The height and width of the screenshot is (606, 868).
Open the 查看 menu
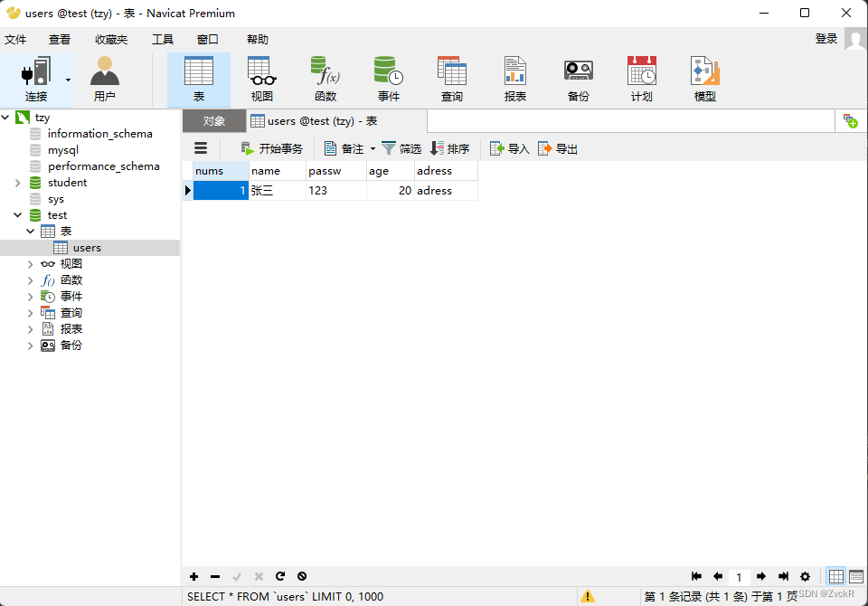60,39
